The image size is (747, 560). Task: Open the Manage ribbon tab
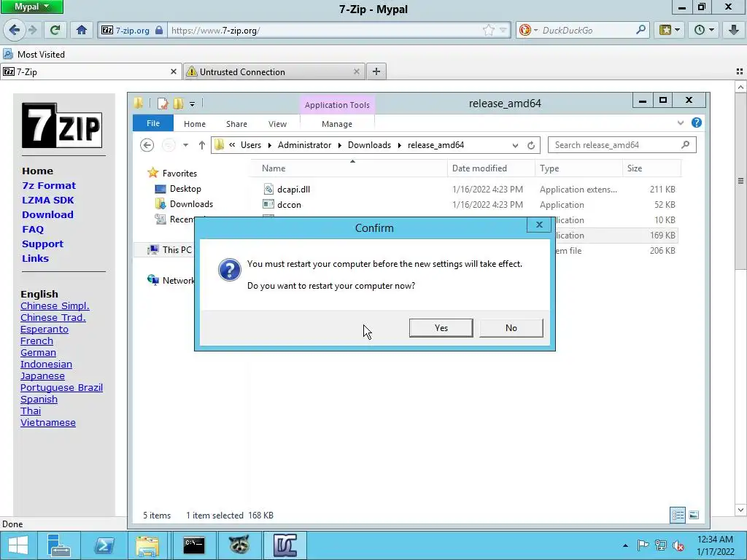[x=337, y=124]
